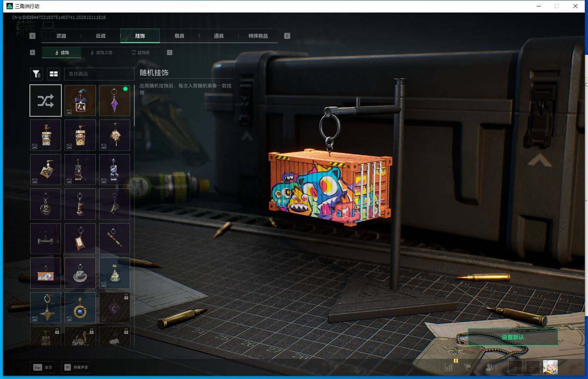Click the first empty squad plus slot
Image resolution: width=588 pixels, height=379 pixels.
(x=515, y=367)
